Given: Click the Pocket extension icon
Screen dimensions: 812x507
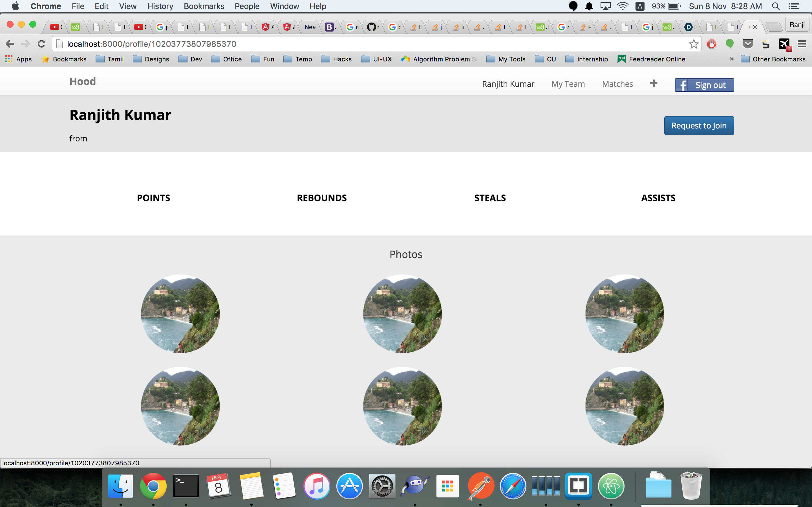Looking at the screenshot, I should coord(748,44).
